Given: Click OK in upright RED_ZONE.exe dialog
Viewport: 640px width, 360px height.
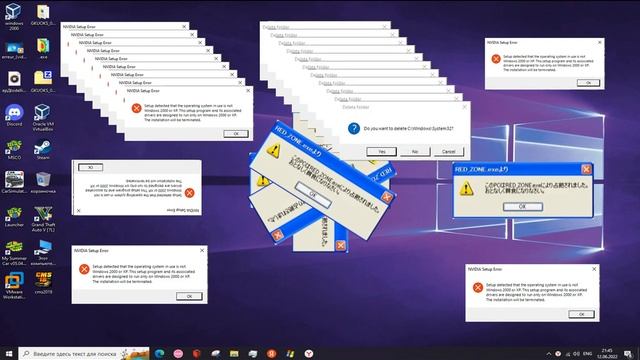Looking at the screenshot, I should click(x=522, y=207).
